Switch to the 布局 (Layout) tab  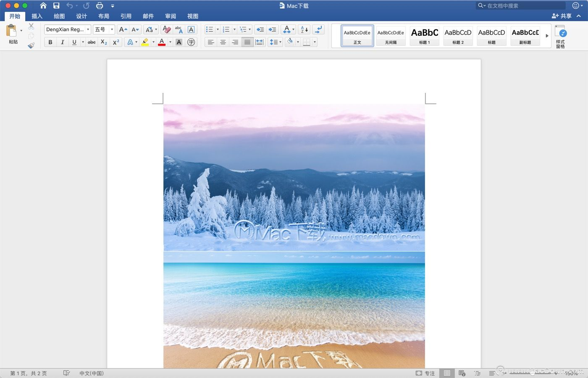pyautogui.click(x=104, y=16)
